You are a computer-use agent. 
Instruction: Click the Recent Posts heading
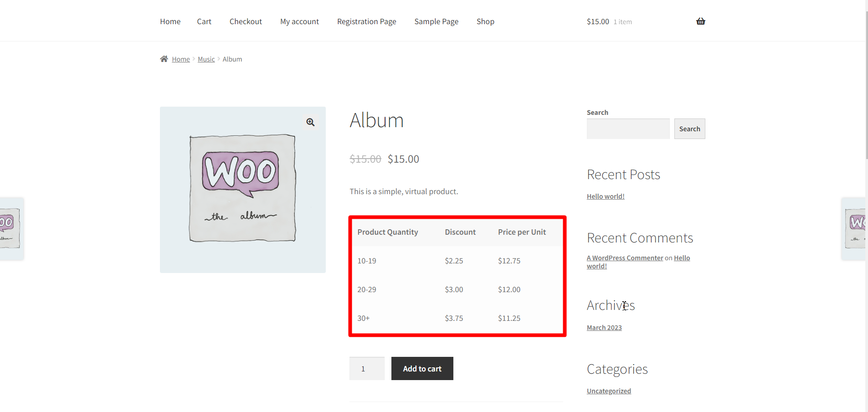pyautogui.click(x=623, y=175)
